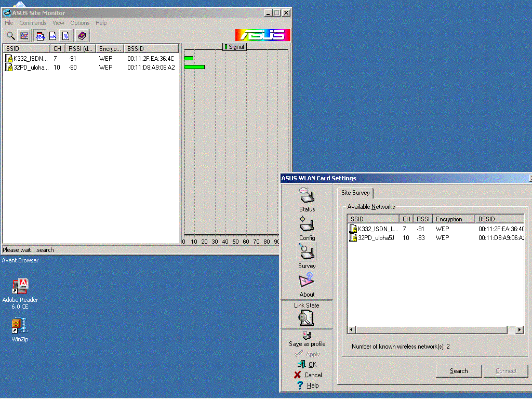Open the Commands menu in Site Monitor
Screen dimensions: 532x399
(x=33, y=23)
